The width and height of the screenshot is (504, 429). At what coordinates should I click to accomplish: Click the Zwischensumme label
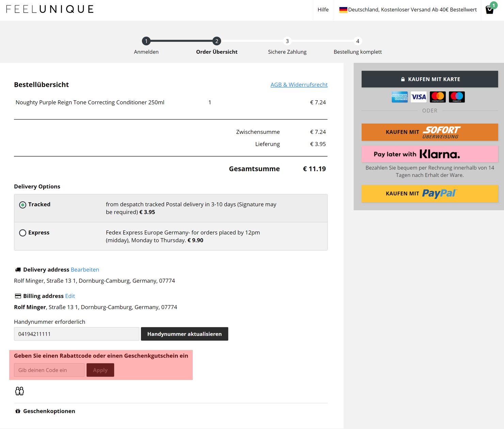point(258,132)
